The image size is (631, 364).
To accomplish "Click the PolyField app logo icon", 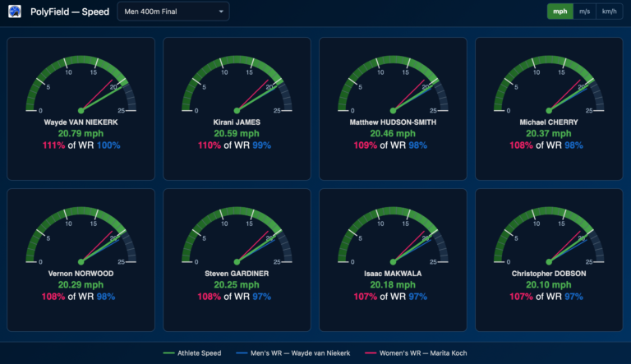I will (15, 12).
